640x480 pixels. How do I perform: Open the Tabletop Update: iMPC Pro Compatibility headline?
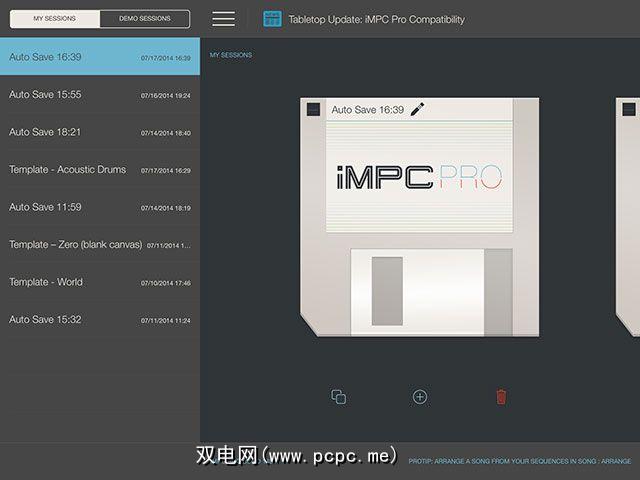(376, 19)
